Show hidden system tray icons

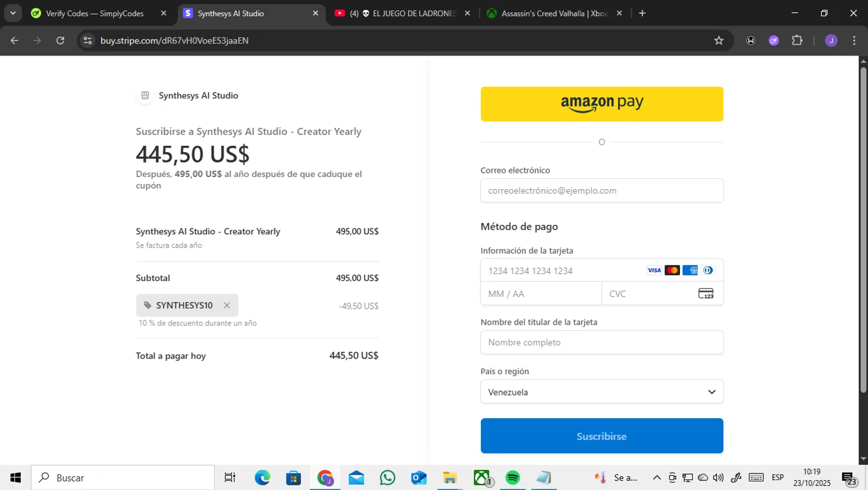(657, 478)
